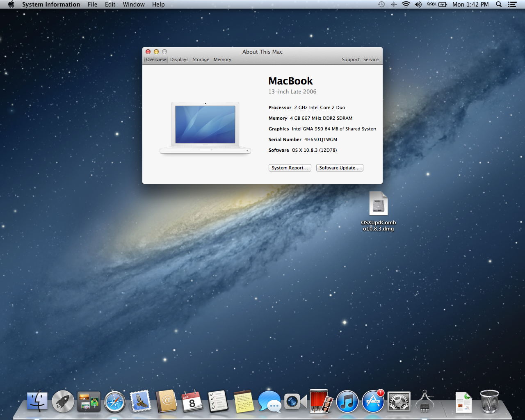Screen dimensions: 525x420
Task: Open App Store icon with badge
Action: (373, 401)
